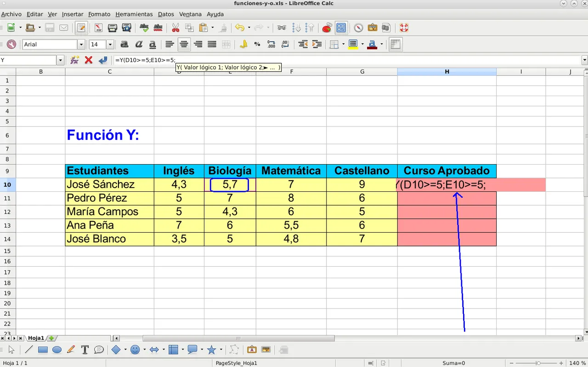Open the Formato menu
Image resolution: width=588 pixels, height=367 pixels.
pos(99,14)
